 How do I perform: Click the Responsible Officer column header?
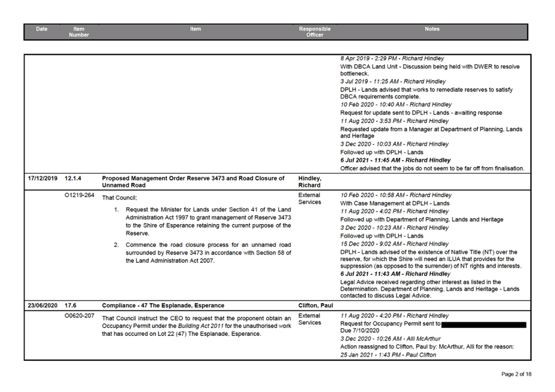314,31
